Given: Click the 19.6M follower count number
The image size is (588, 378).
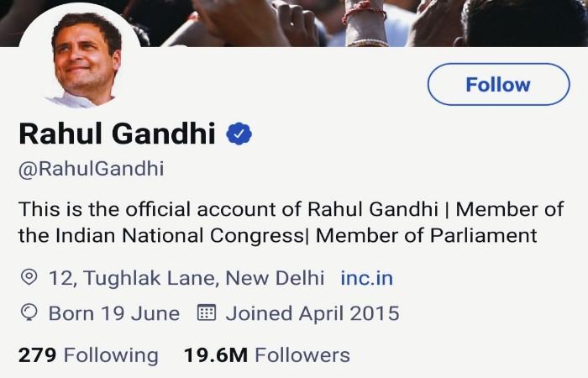Looking at the screenshot, I should click(x=215, y=354).
